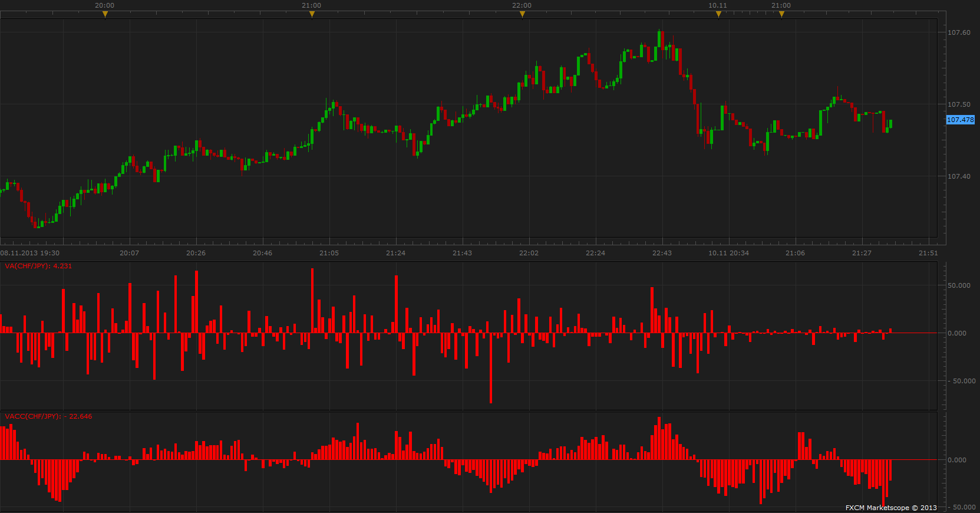Click the VACC(CHF/JPY): -22.646 indicator label
980x513 pixels.
(48, 416)
